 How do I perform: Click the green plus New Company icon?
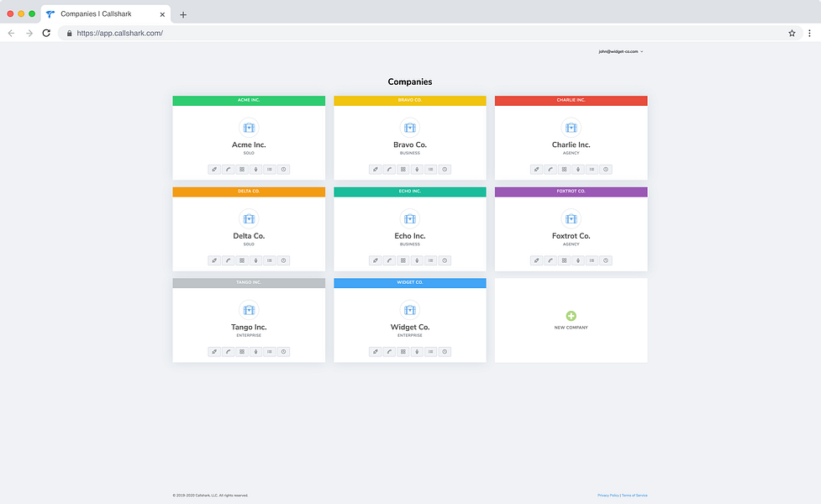tap(571, 316)
